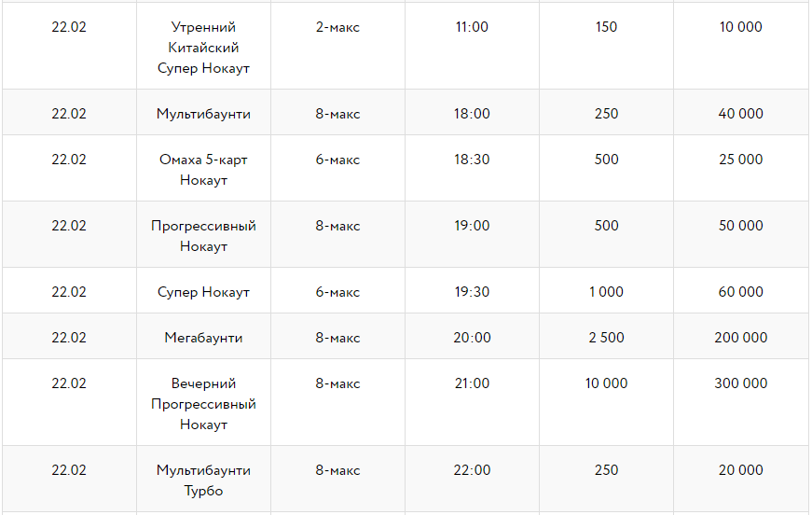The image size is (812, 515).
Task: Select the 300 000 guarantee cell
Action: coord(741,383)
